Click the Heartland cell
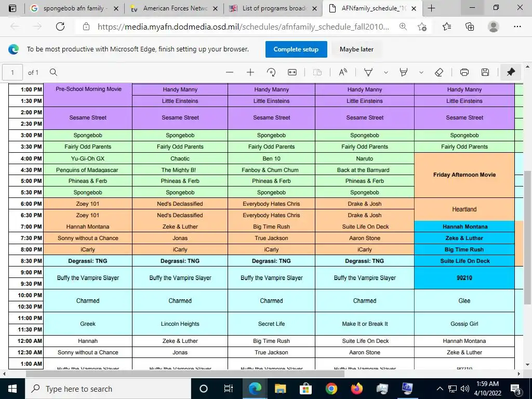Image resolution: width=532 pixels, height=399 pixels. click(x=464, y=209)
